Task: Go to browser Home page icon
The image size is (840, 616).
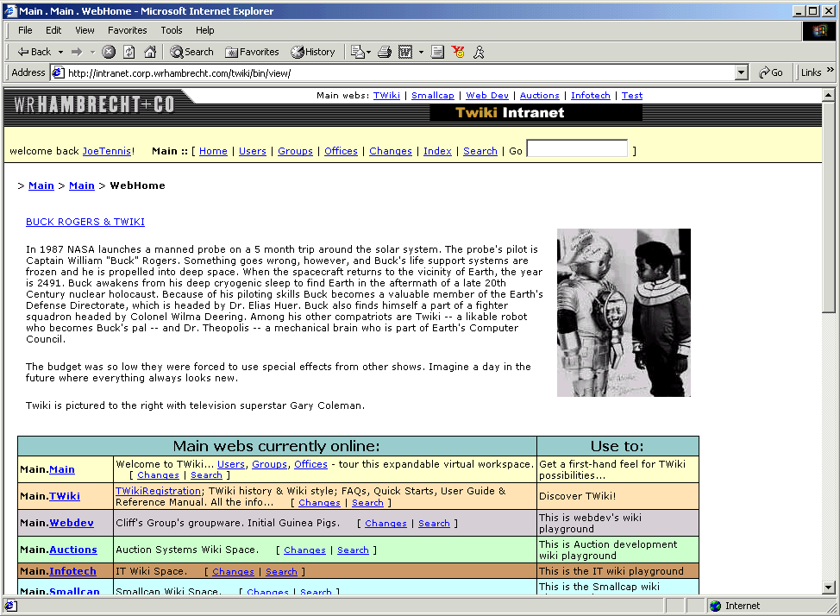Action: 150,52
